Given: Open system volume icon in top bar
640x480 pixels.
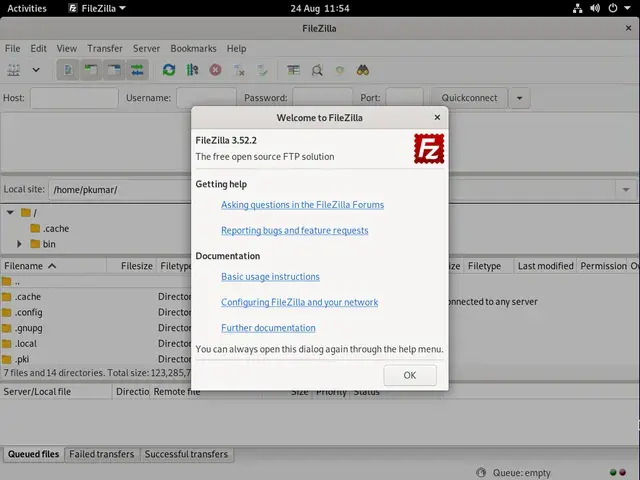Looking at the screenshot, I should coord(595,8).
